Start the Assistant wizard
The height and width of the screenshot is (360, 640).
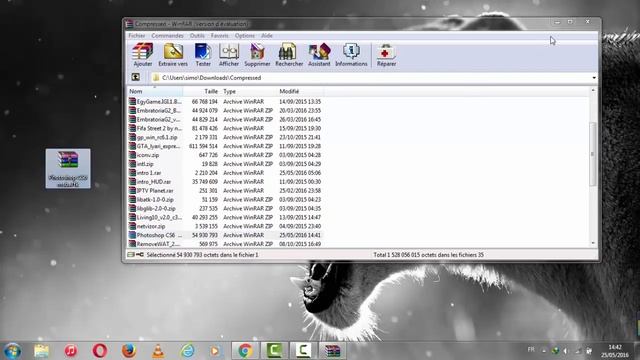point(319,55)
